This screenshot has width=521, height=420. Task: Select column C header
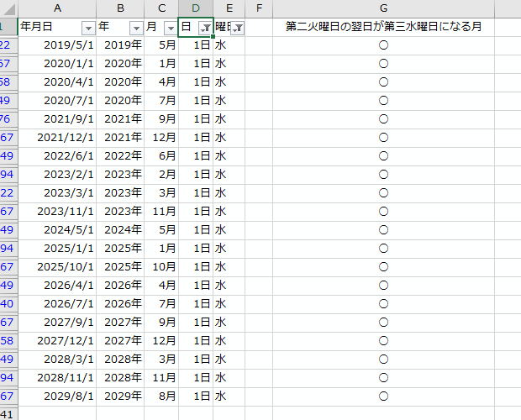[x=161, y=8]
